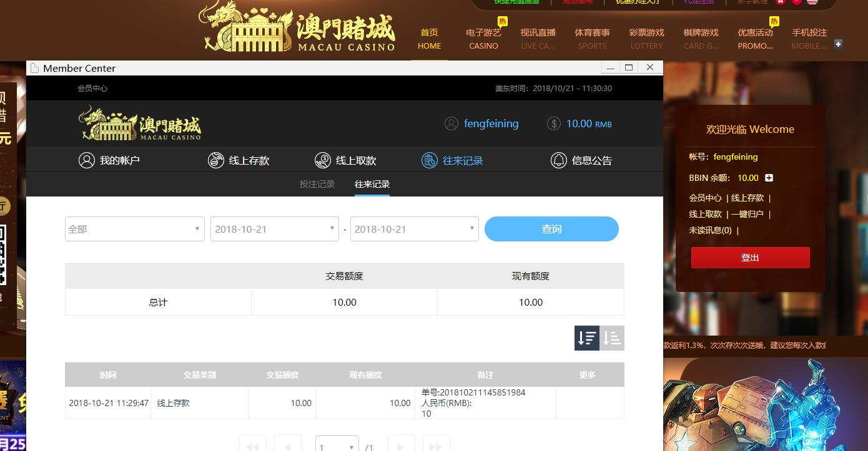Click the 信息公告 bell icon

[559, 160]
